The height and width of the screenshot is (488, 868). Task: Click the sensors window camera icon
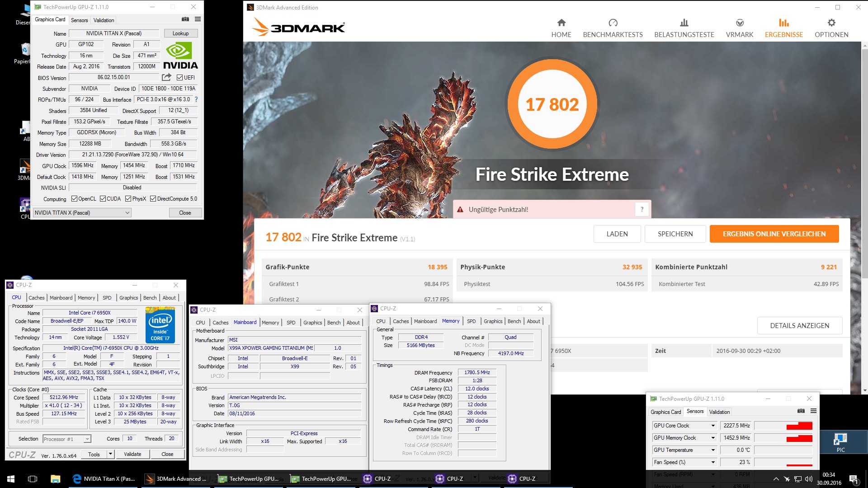tap(801, 411)
